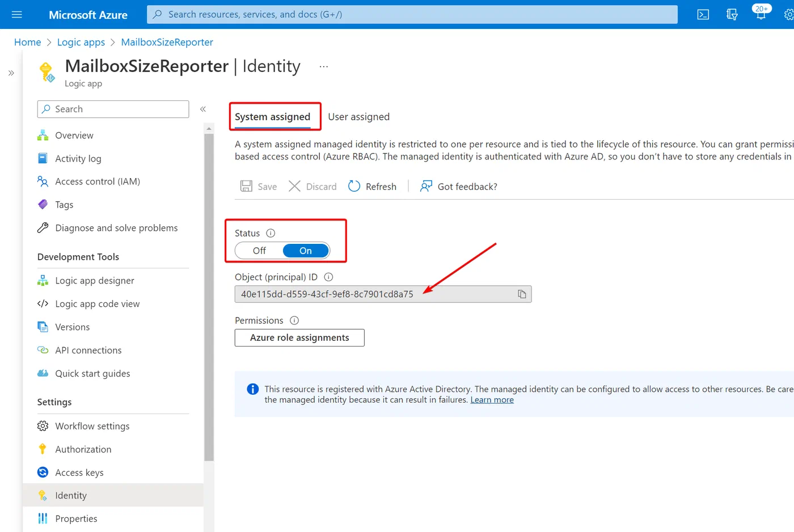Open the Overview menu item

(x=113, y=136)
